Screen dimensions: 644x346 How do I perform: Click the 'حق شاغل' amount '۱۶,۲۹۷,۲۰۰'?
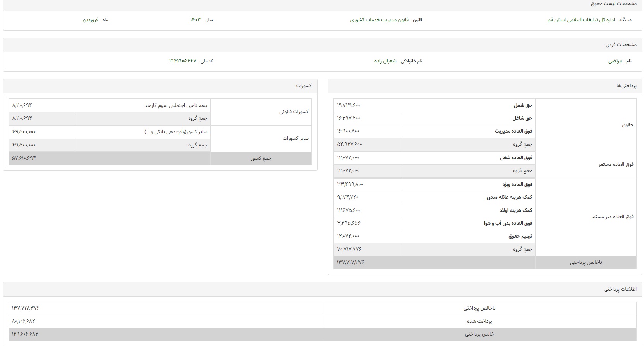[349, 118]
